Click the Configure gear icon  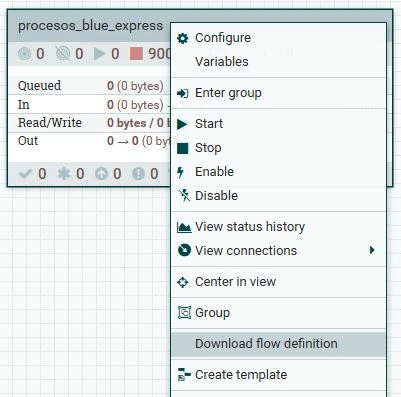[x=183, y=38]
